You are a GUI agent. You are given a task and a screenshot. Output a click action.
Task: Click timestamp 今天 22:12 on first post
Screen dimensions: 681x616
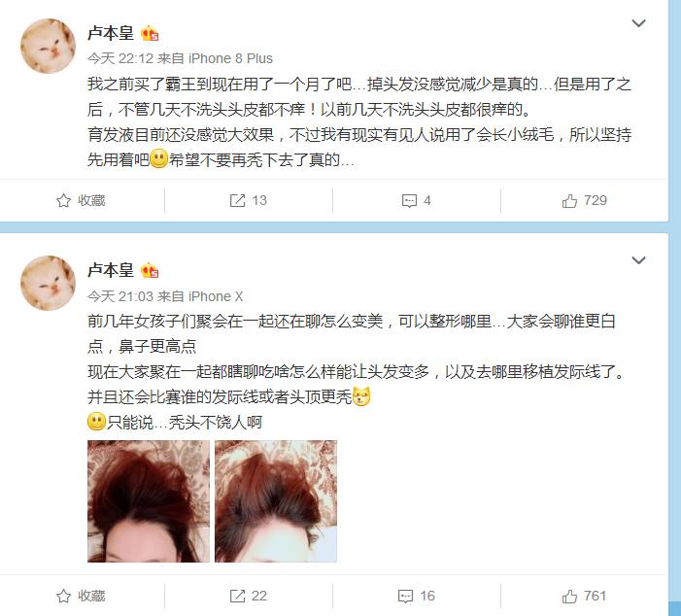120,58
